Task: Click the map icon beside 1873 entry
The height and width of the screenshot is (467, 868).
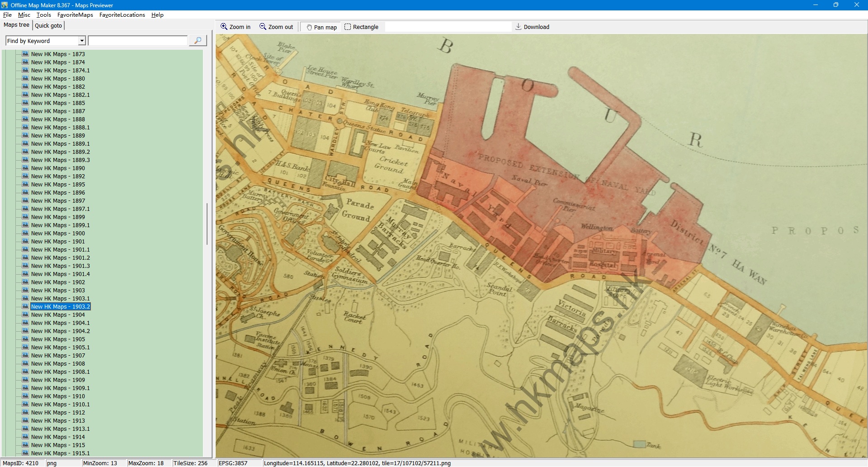Action: [x=25, y=54]
